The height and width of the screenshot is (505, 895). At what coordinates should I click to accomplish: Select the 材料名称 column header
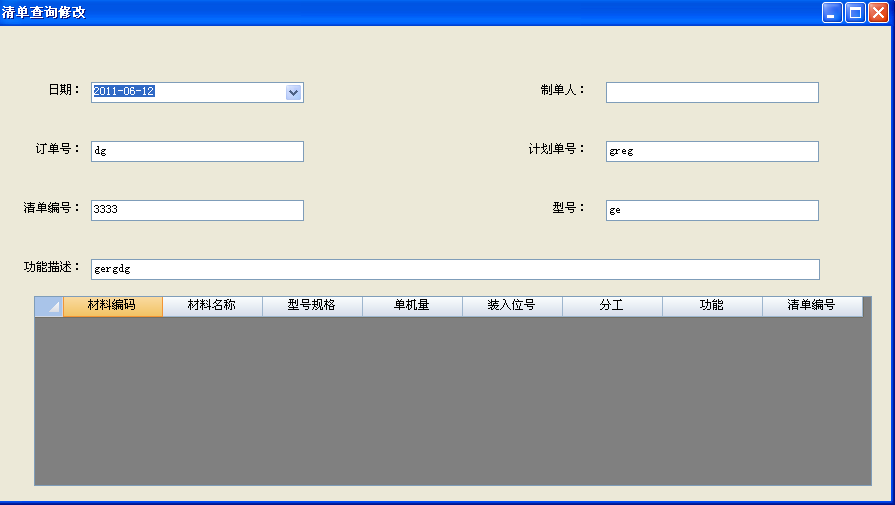[212, 306]
